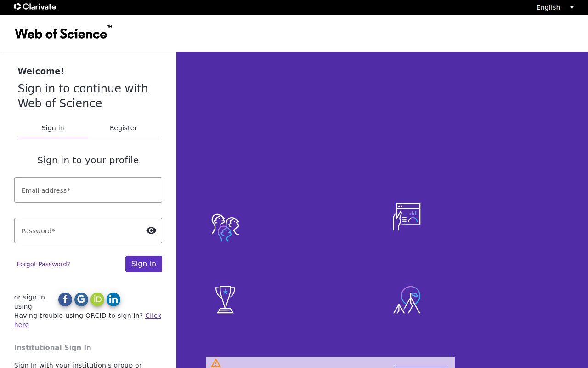588x368 pixels.
Task: Click the Sign in to your profile text
Action: (88, 160)
